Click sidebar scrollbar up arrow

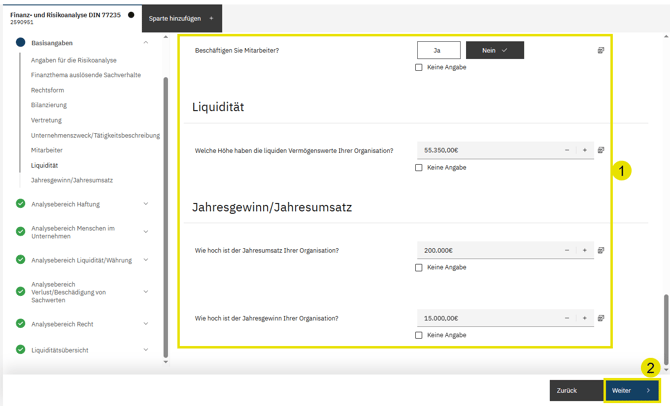pos(166,37)
